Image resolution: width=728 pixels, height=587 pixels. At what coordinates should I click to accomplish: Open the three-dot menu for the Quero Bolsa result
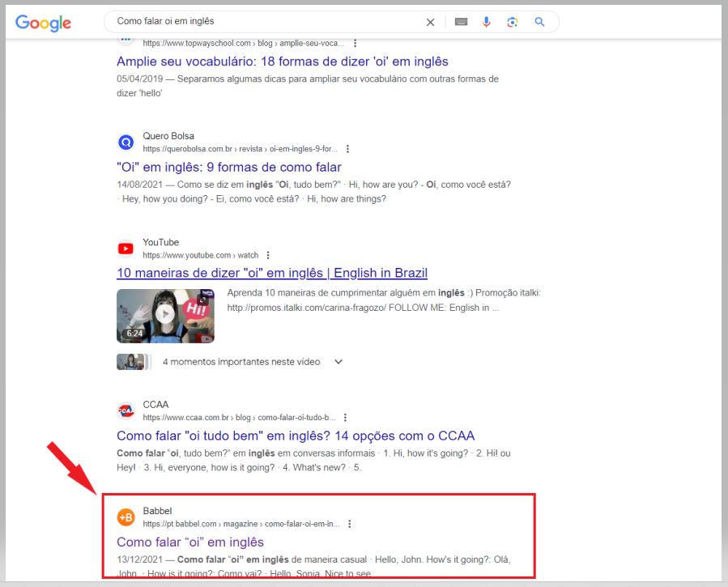click(347, 149)
